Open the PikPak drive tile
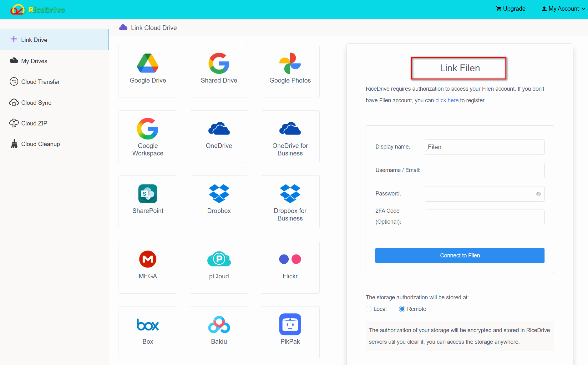Screen dimensions: 588x365 (x=290, y=332)
